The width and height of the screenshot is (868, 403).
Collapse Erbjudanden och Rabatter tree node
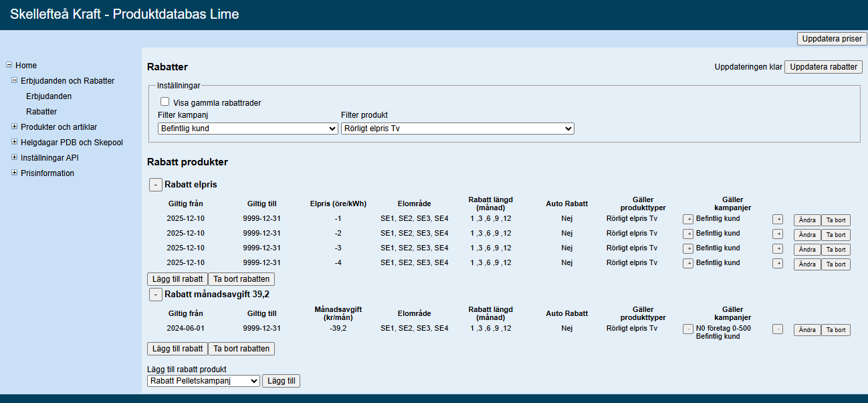point(14,80)
